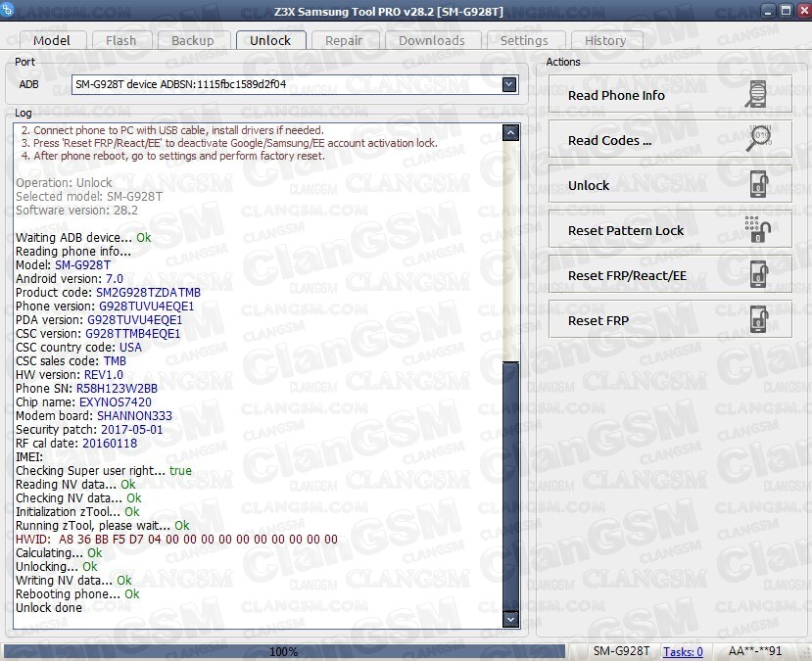View the History tab
The height and width of the screenshot is (661, 812).
605,40
